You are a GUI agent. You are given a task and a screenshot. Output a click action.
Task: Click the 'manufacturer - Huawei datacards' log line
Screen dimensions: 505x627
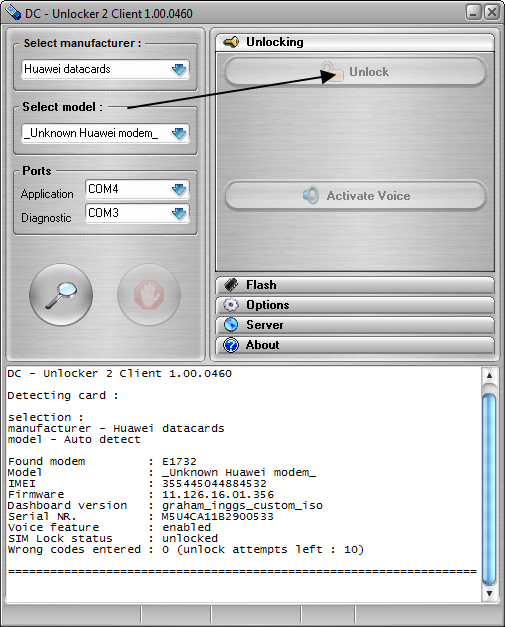[116, 428]
